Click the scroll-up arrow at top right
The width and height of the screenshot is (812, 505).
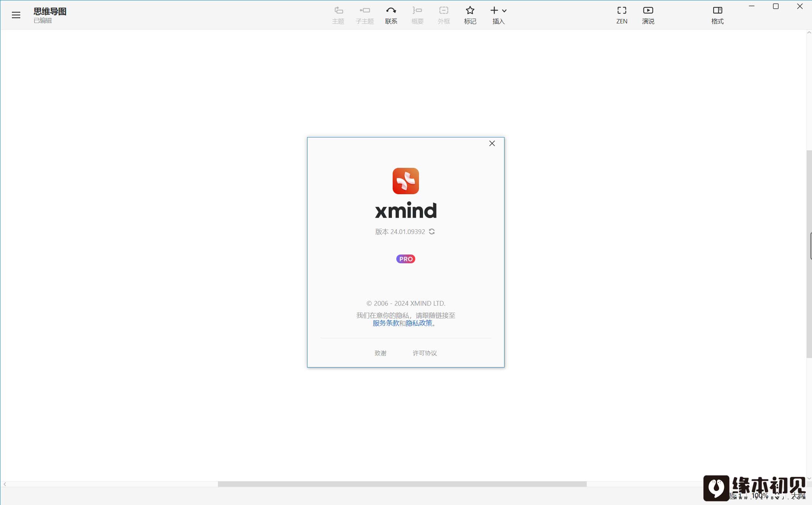pyautogui.click(x=809, y=33)
